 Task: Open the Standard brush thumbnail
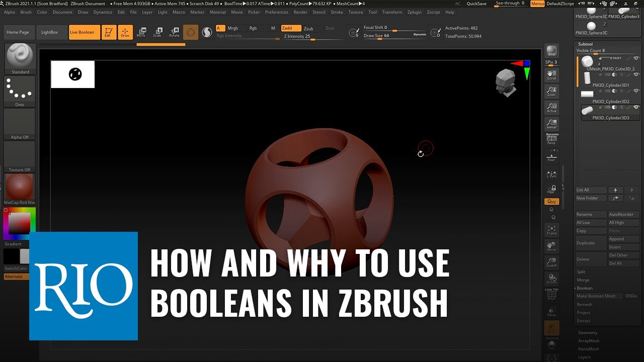(20, 58)
